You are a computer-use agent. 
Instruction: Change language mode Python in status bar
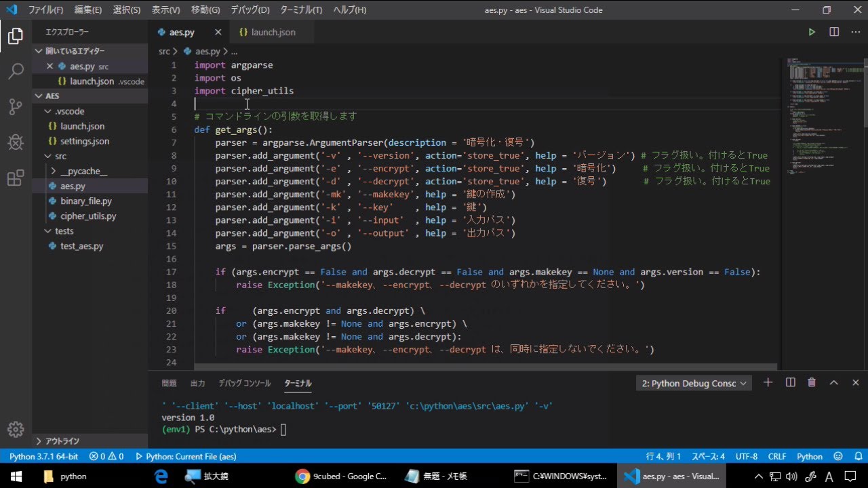[810, 457]
